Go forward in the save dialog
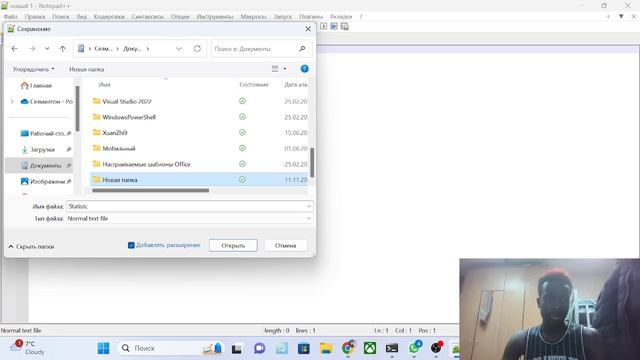The image size is (640, 360). (32, 49)
